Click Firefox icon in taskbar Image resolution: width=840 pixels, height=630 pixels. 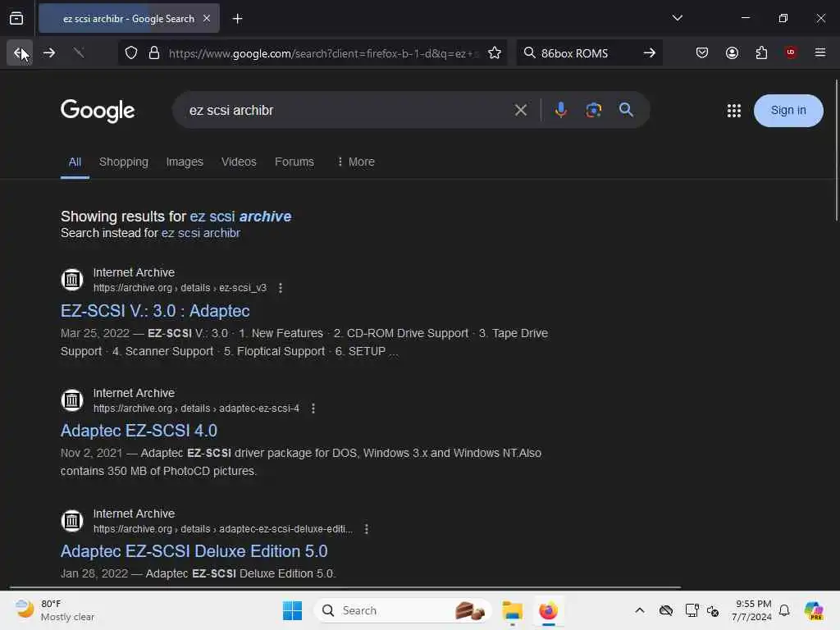coord(548,610)
